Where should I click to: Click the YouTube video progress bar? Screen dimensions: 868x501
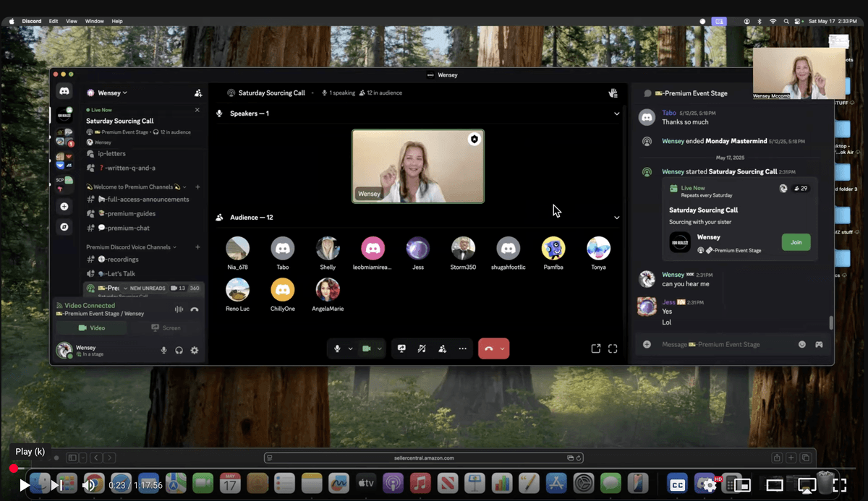pos(434,468)
